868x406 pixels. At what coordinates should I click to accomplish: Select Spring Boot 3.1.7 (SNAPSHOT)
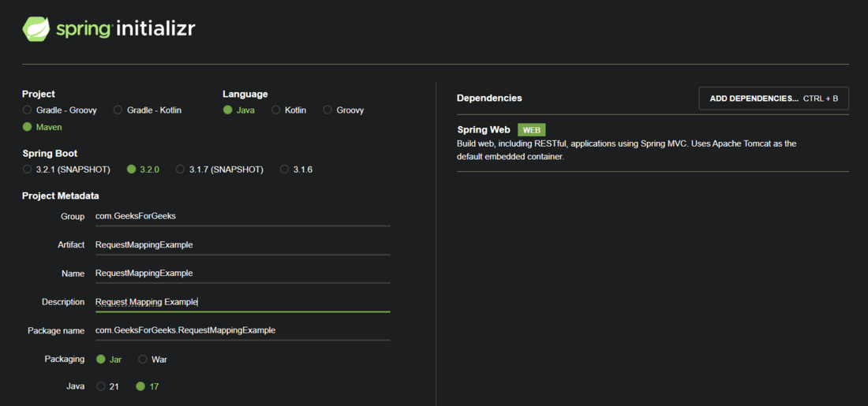[x=219, y=169]
